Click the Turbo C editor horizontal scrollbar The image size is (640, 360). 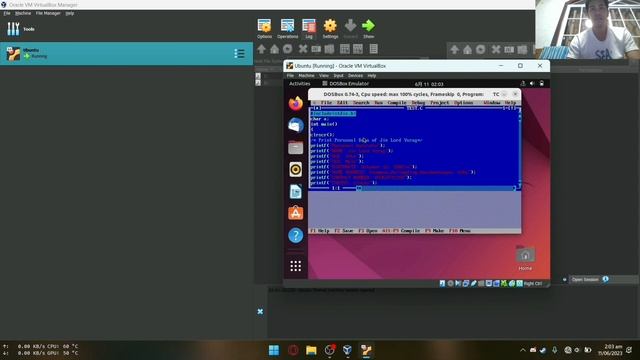click(435, 188)
